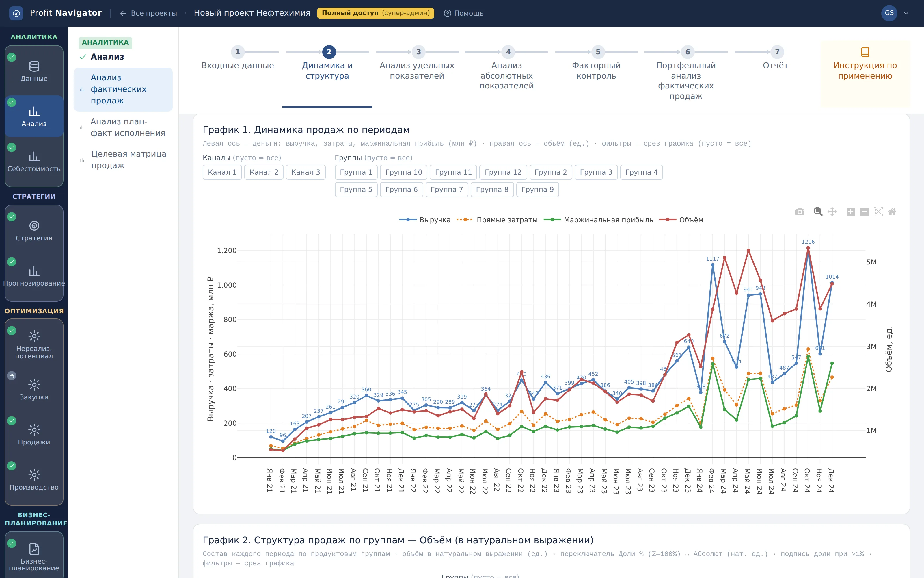Open the Продажи sidebar section
The height and width of the screenshot is (578, 924).
point(34,435)
